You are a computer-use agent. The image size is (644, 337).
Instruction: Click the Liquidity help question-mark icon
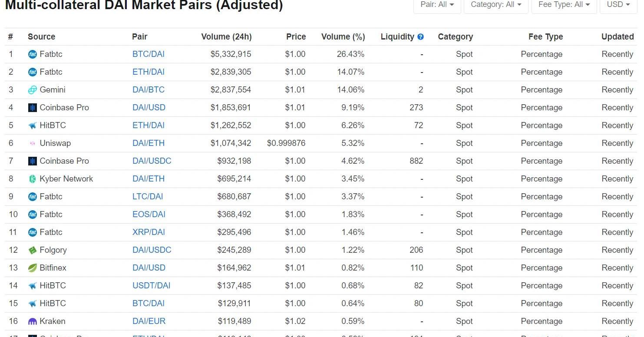pos(420,37)
